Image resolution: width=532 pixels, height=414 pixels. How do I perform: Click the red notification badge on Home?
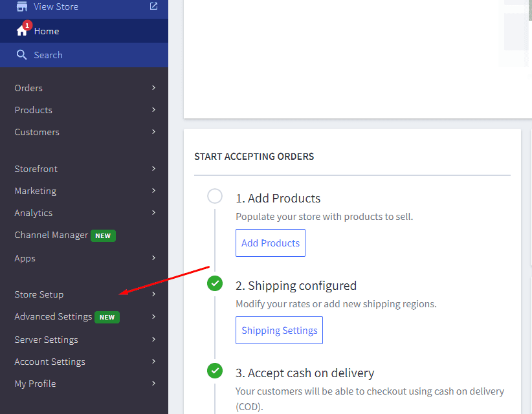point(27,25)
